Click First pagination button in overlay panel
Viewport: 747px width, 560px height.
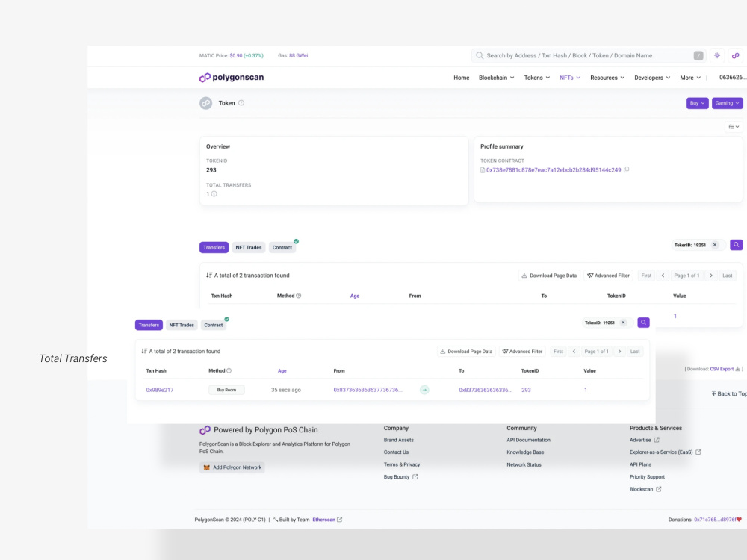(x=558, y=352)
